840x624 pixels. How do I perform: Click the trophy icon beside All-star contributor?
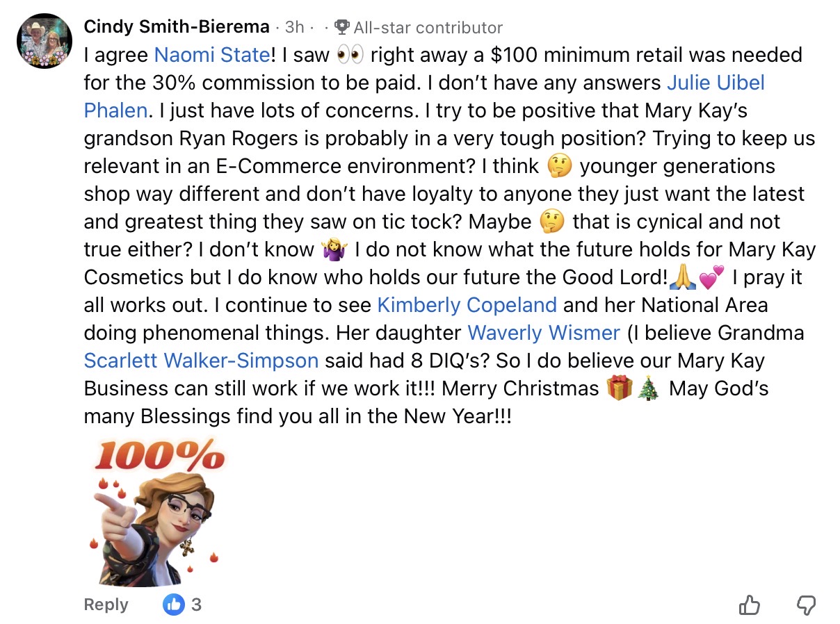click(x=341, y=27)
